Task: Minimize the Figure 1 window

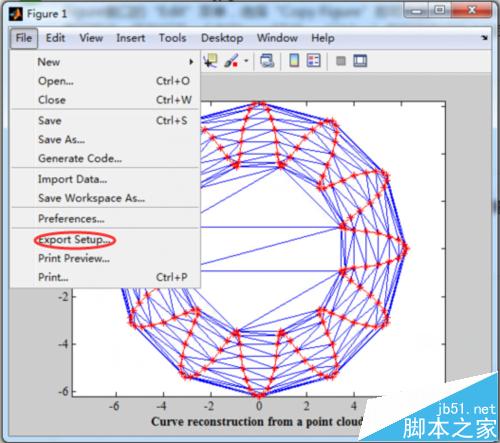Action: click(x=417, y=11)
